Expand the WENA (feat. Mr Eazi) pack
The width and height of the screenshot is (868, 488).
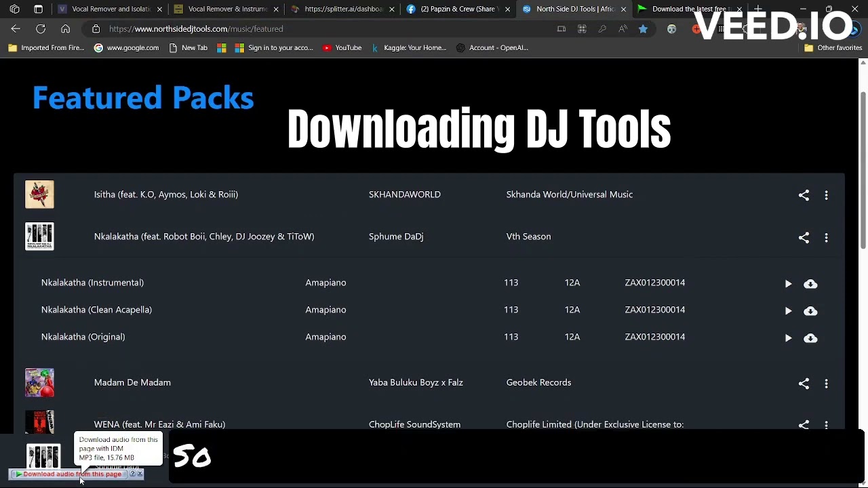point(159,424)
